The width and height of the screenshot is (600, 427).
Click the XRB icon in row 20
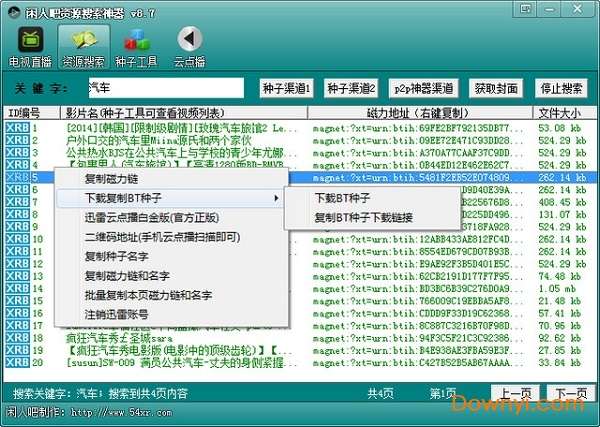click(17, 362)
